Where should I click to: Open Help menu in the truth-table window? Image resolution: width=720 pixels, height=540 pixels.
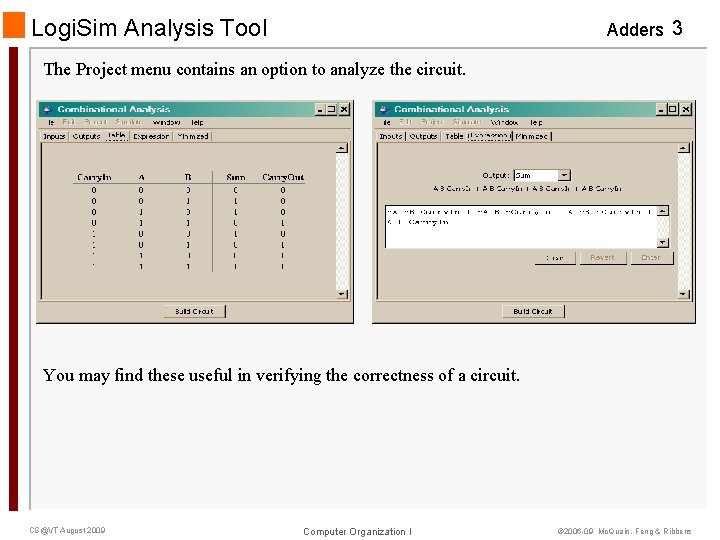[197, 122]
